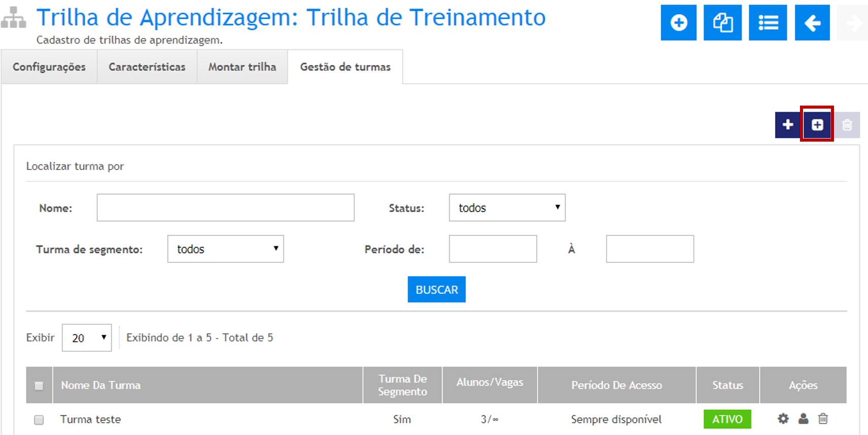The width and height of the screenshot is (868, 435).
Task: Delete Turma teste with row trash icon
Action: tap(823, 419)
